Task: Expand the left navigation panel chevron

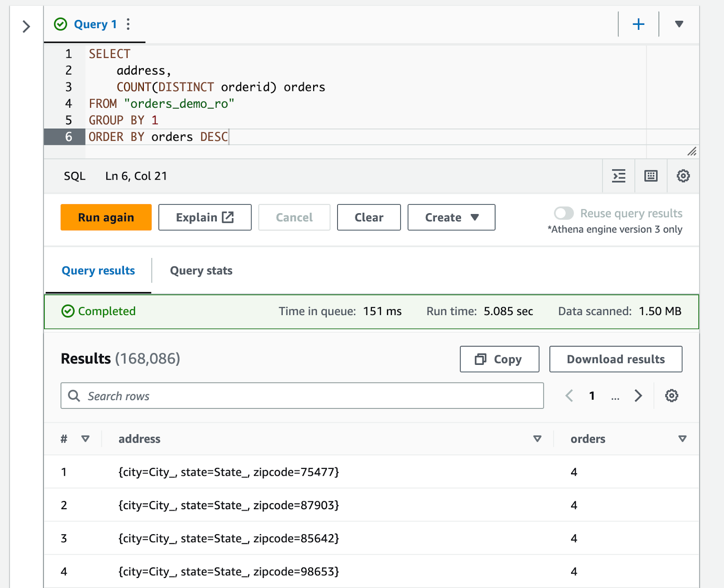Action: coord(26,27)
